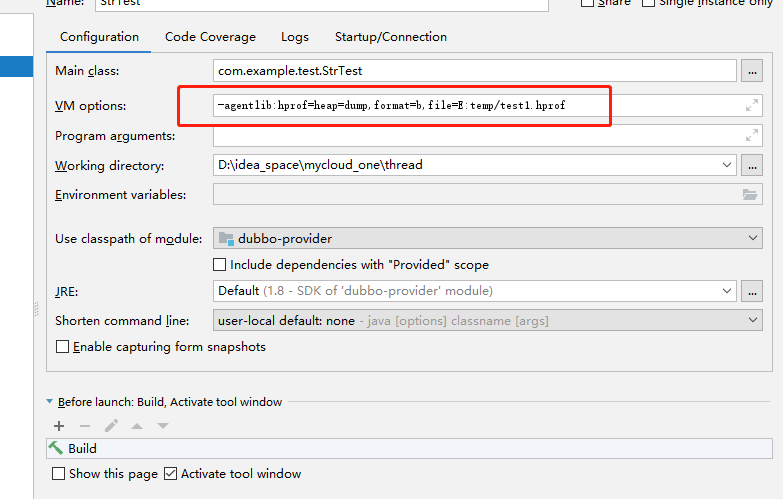The image size is (783, 499).
Task: Switch to the Code Coverage tab
Action: 210,37
